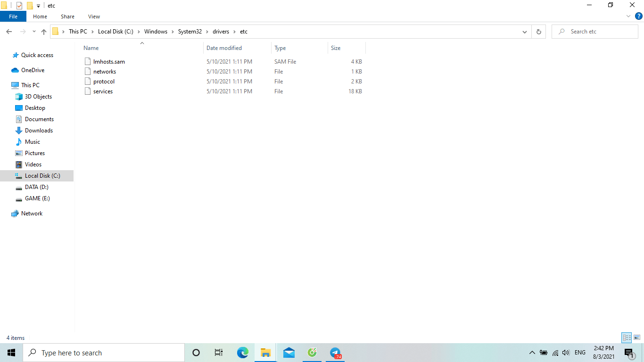Open Telegram from the taskbar
Image resolution: width=644 pixels, height=362 pixels.
(x=335, y=353)
